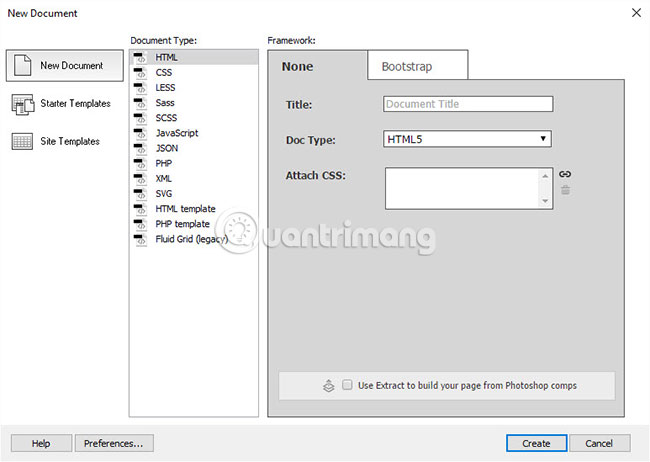This screenshot has width=650, height=462.
Task: Click the file icon beside CSS
Action: [140, 73]
